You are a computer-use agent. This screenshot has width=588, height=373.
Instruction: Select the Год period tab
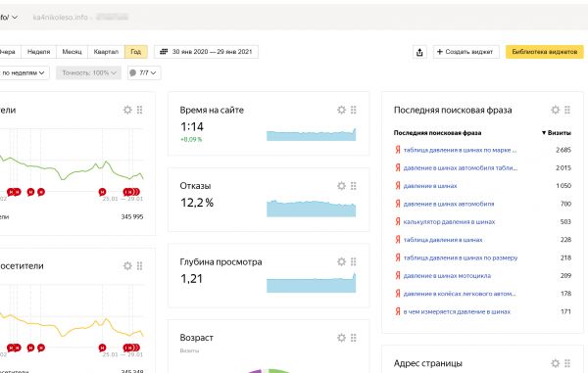[136, 52]
